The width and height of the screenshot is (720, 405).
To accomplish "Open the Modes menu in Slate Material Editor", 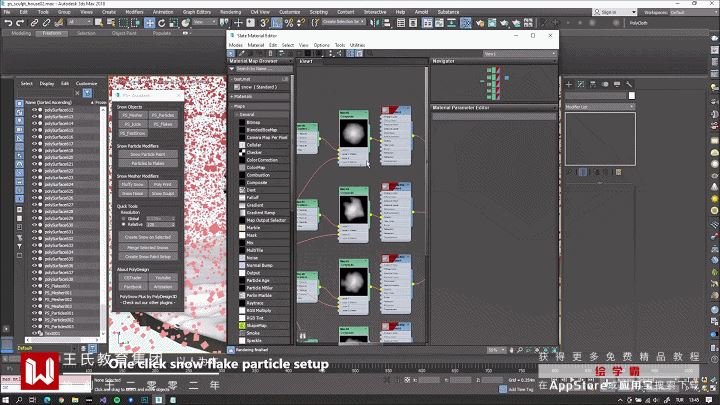I will 236,45.
